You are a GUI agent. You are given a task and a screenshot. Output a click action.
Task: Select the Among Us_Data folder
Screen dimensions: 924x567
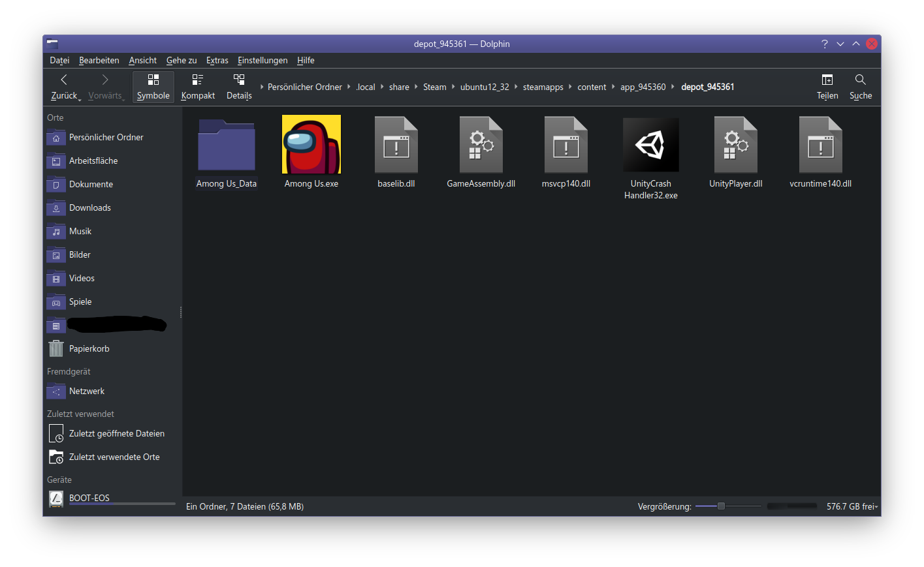click(227, 153)
